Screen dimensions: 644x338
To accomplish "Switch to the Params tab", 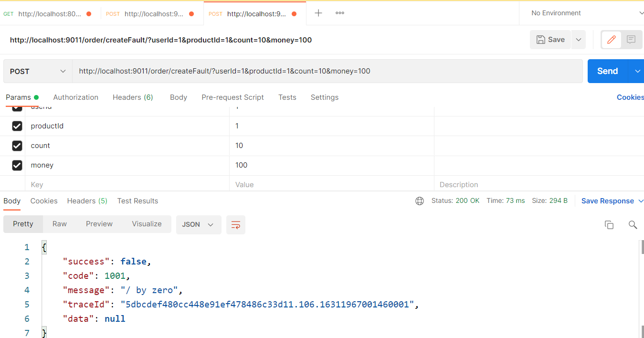I will click(22, 97).
